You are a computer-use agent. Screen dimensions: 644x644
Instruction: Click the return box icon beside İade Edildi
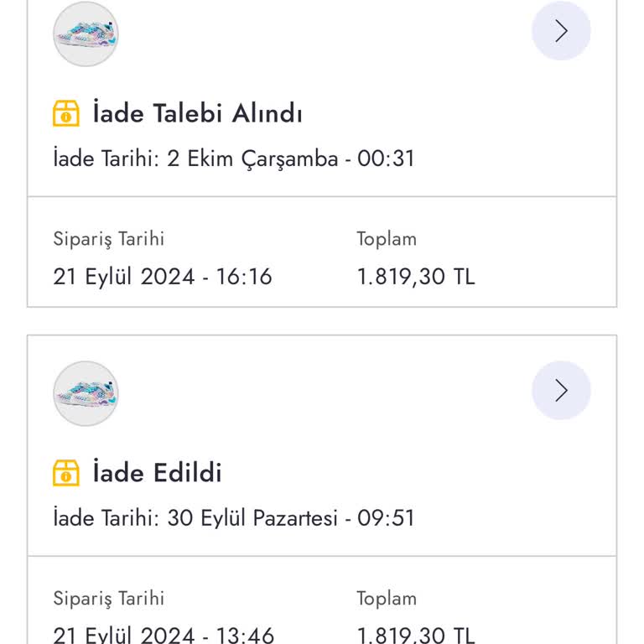[x=66, y=473]
